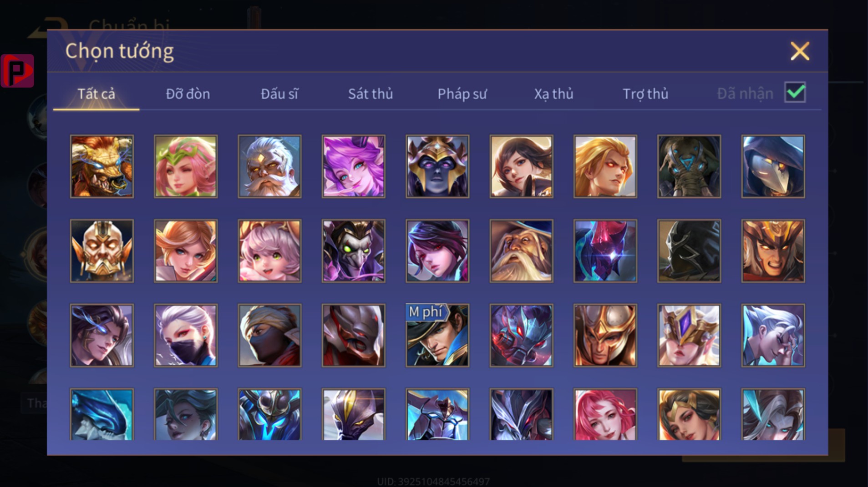Select the Sát thủ category tab

[x=370, y=94]
